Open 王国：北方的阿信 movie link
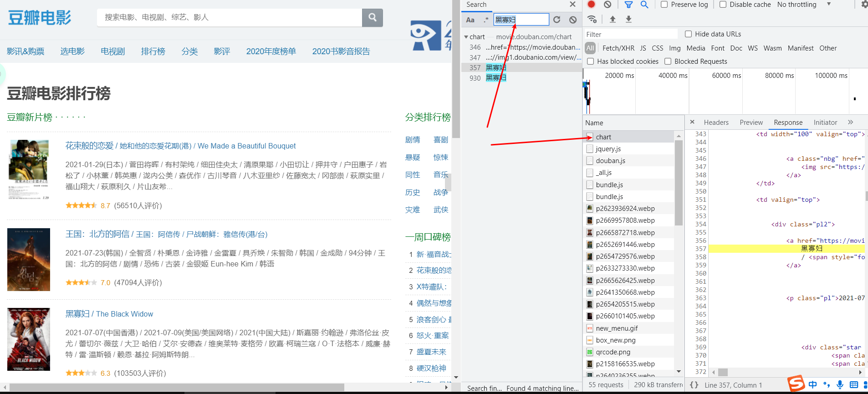This screenshot has width=868, height=394. point(166,234)
